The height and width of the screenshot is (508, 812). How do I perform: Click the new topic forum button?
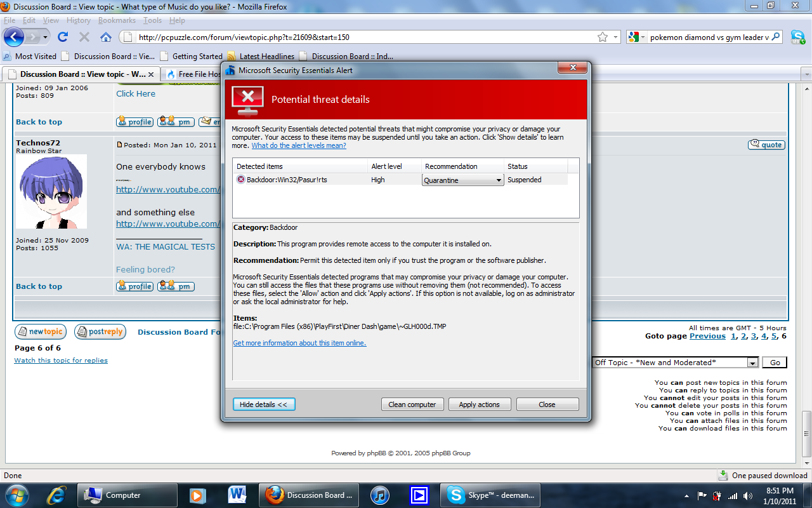(41, 331)
